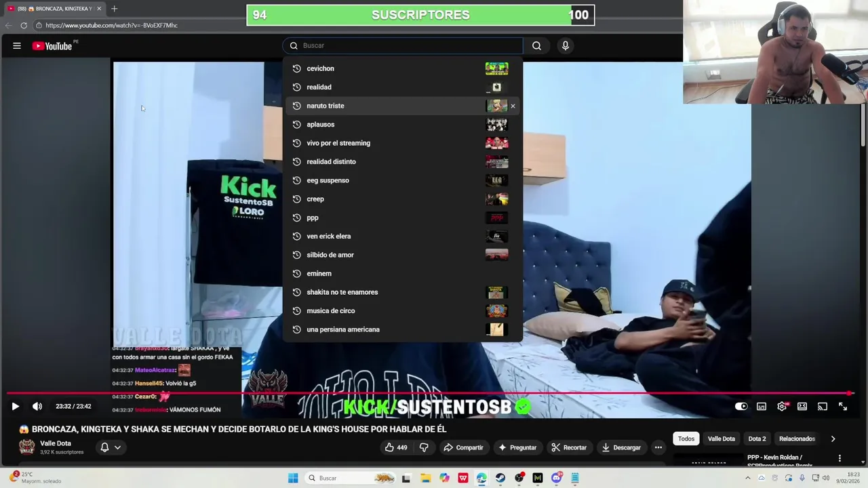Visit the Valle Dota channel name link
The height and width of the screenshot is (488, 868).
tap(56, 443)
